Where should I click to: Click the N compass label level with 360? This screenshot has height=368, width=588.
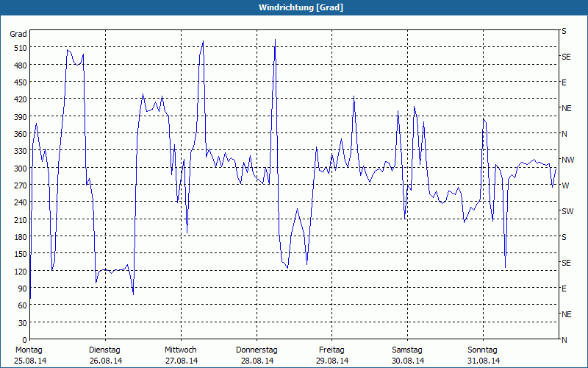coord(564,134)
